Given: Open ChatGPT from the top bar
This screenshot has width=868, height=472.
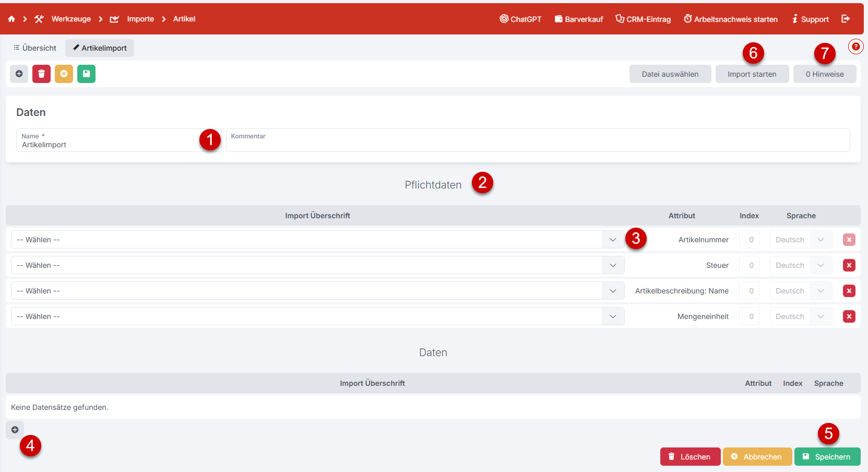Looking at the screenshot, I should click(520, 19).
